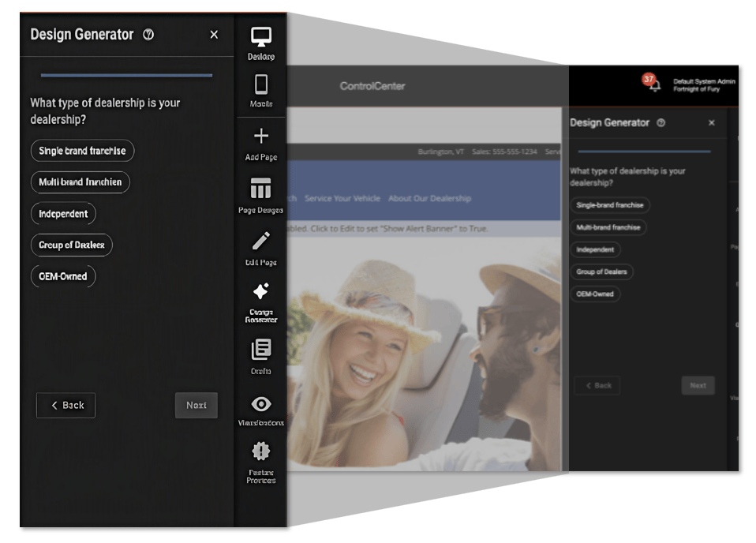
Task: Click progress bar in the small right panel
Action: [644, 152]
